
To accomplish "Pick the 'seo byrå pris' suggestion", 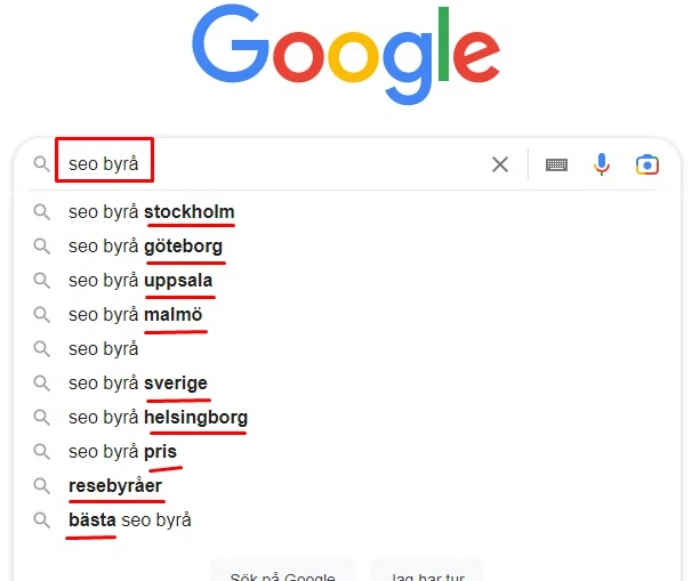I will (122, 452).
